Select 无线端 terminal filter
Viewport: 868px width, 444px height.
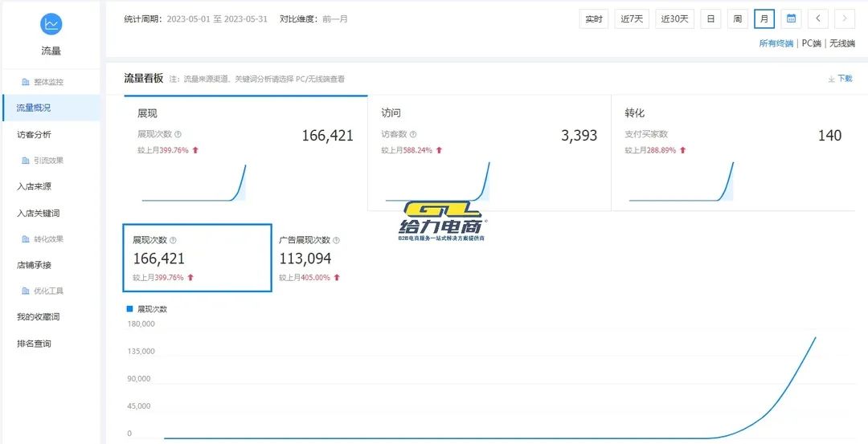click(842, 43)
